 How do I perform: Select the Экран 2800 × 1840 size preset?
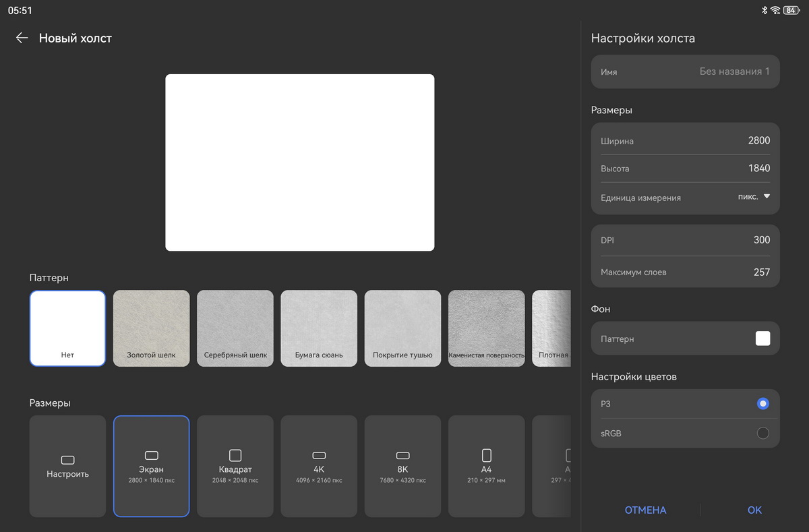point(151,466)
